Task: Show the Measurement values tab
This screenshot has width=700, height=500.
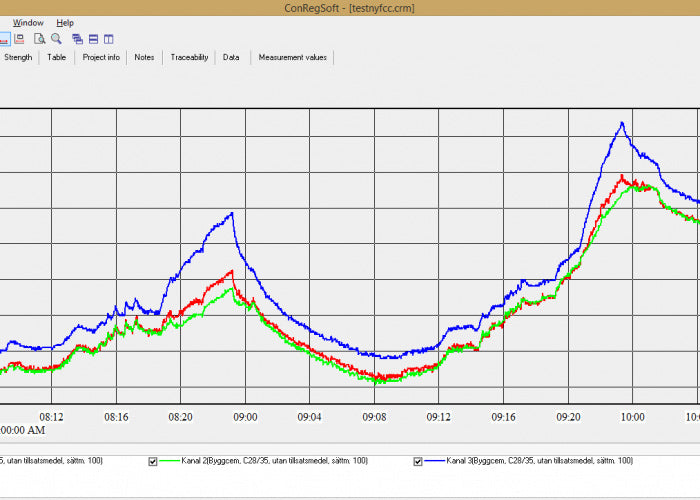Action: 292,57
